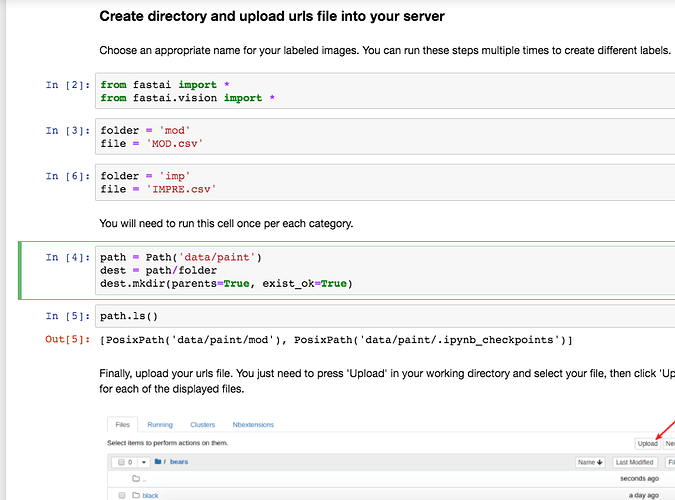Sort by Last Modified button
Viewport: 675px width, 500px height.
(635, 462)
